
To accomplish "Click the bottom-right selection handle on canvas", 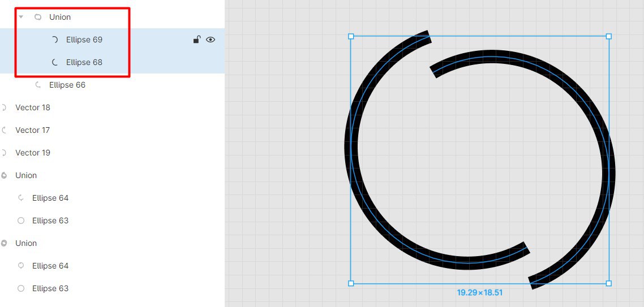I will [609, 283].
